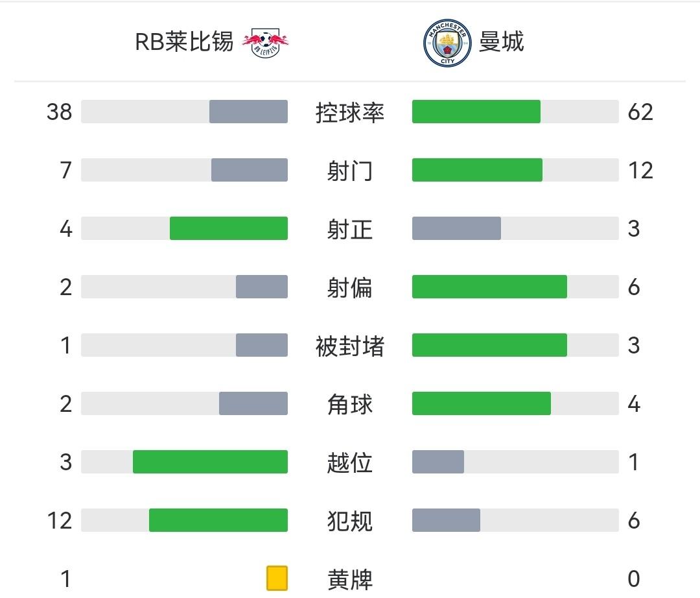Select the 射门 stat label
700x598 pixels.
click(x=350, y=171)
